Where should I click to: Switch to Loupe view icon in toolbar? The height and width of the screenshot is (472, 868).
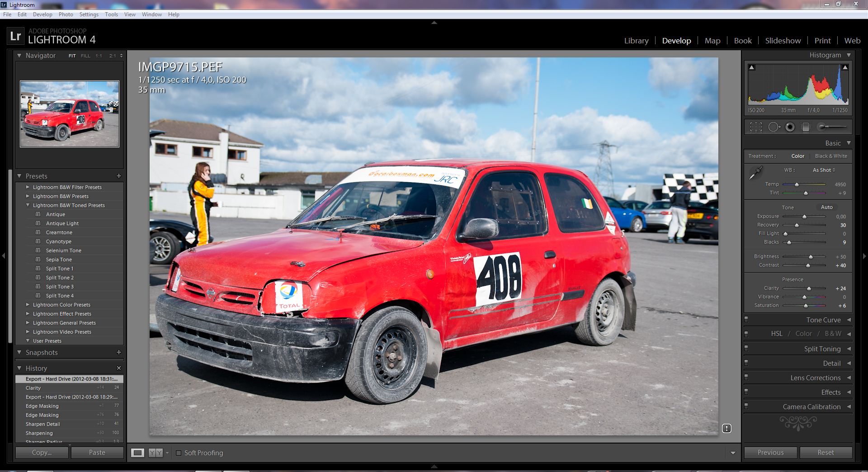[x=137, y=453]
